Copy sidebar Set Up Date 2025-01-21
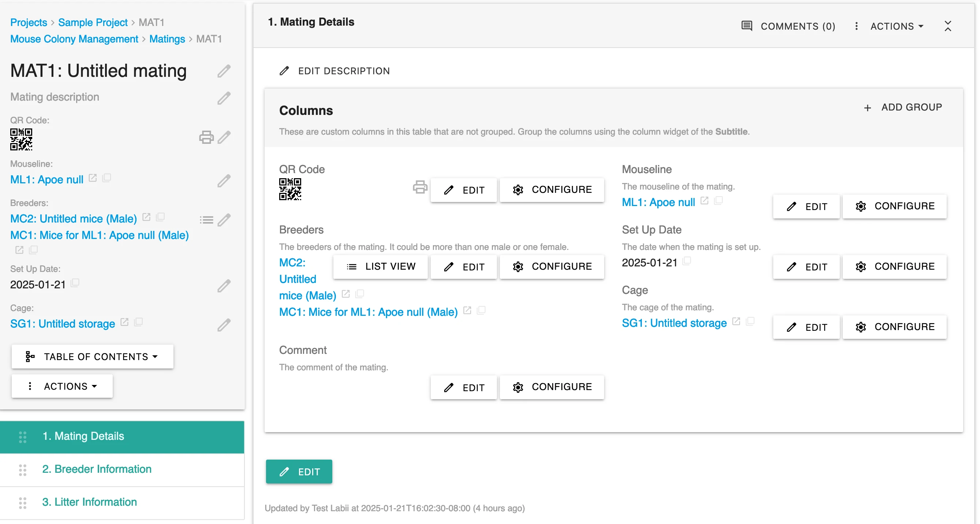 75,283
